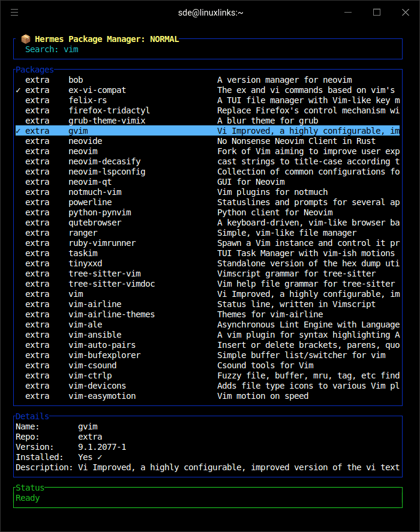Maximize the terminal window
This screenshot has height=532, width=420.
pyautogui.click(x=377, y=12)
